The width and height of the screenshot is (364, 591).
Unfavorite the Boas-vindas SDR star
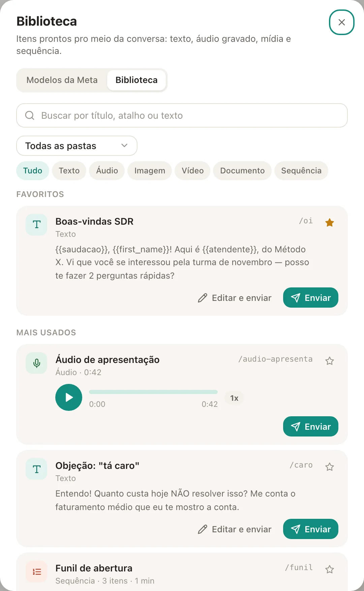[x=330, y=222]
